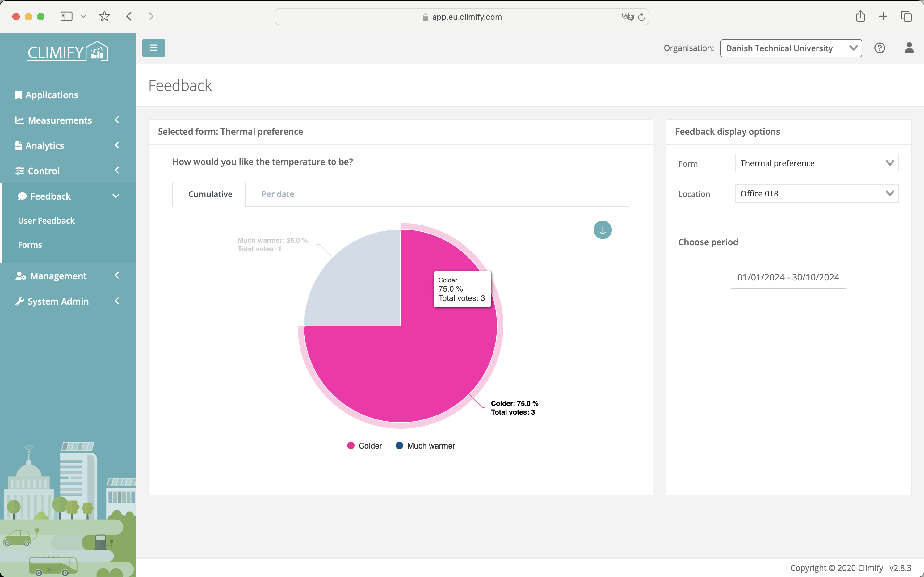
Task: Open the Safari sidebar dropdown chevron
Action: [x=83, y=16]
